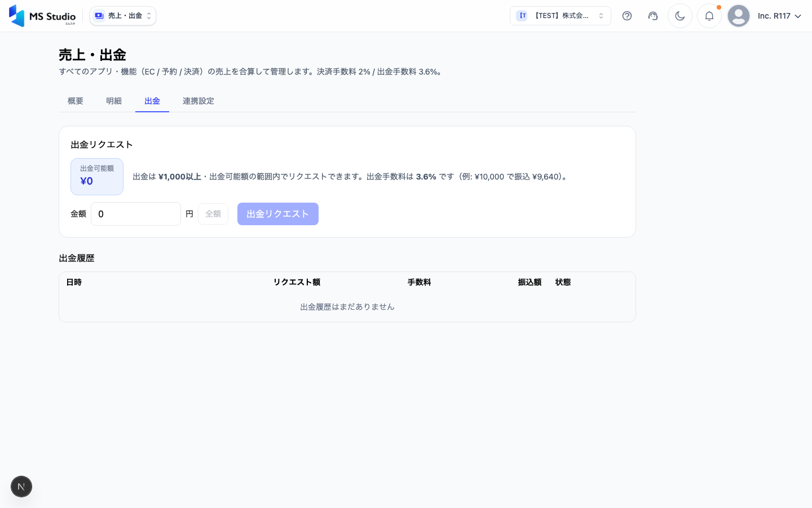Click the 日時 column header

click(74, 282)
